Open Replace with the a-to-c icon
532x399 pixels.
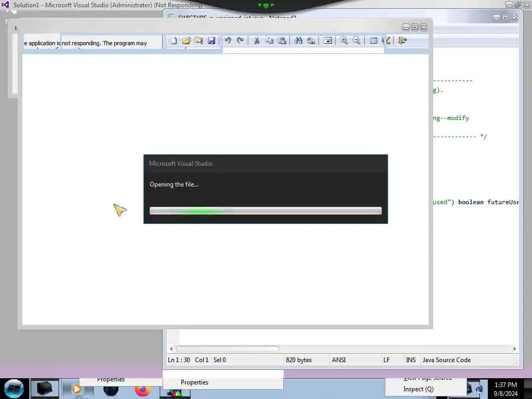tap(311, 41)
